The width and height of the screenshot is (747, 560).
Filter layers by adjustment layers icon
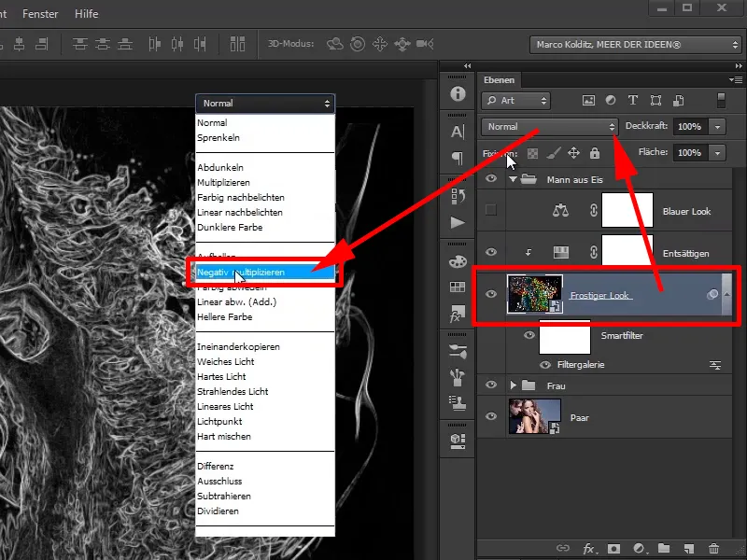coord(611,100)
